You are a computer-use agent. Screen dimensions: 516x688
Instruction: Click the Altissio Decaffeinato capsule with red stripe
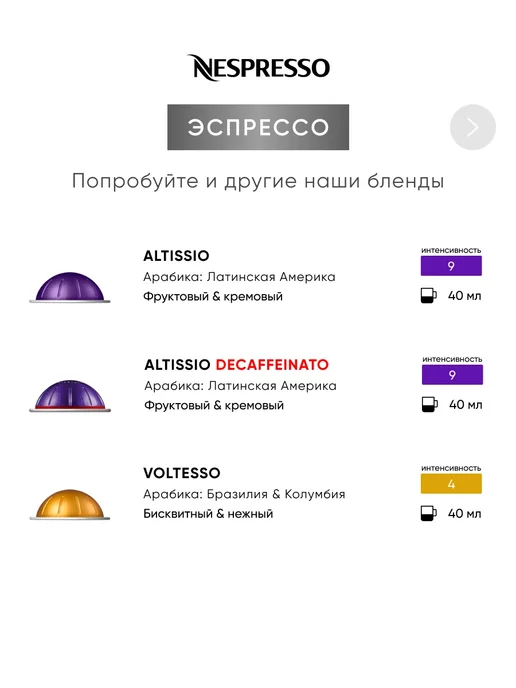coord(70,396)
